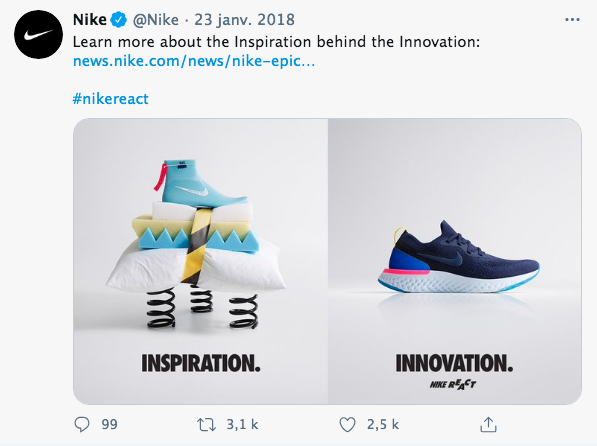597x446 pixels.
Task: Click the blue verified badge
Action: click(119, 20)
